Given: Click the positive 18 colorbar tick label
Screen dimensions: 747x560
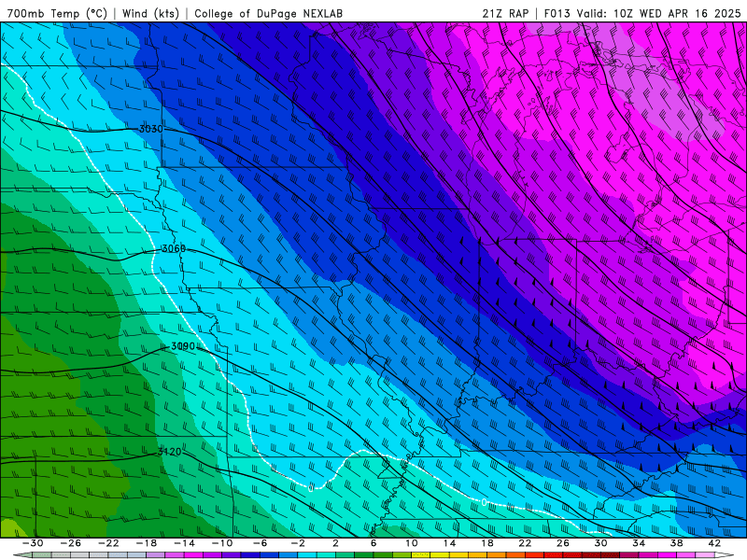Looking at the screenshot, I should click(x=487, y=543).
